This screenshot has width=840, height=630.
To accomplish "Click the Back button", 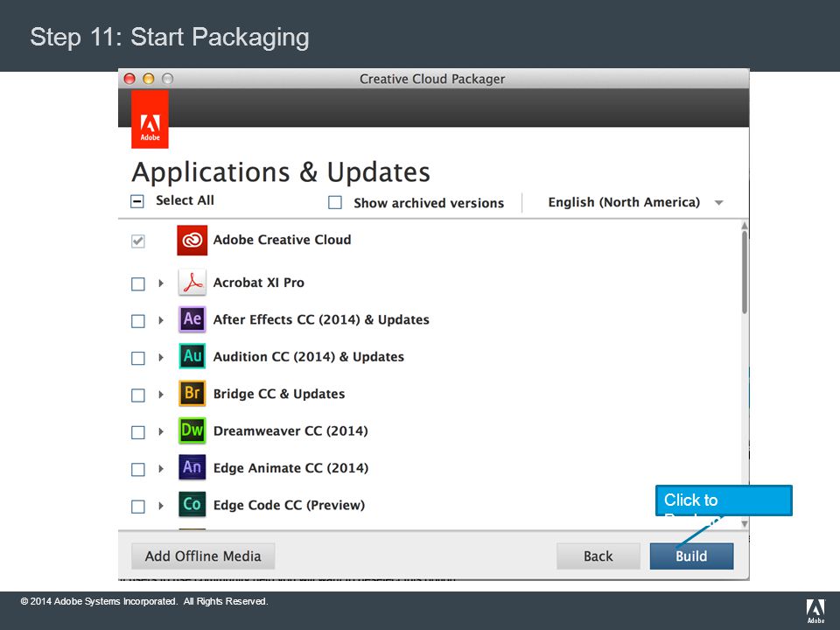I will point(598,556).
